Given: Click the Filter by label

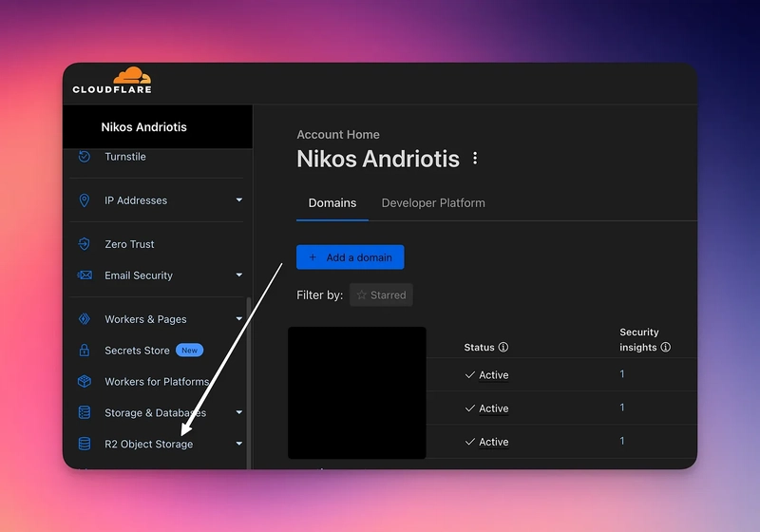Looking at the screenshot, I should pyautogui.click(x=320, y=295).
